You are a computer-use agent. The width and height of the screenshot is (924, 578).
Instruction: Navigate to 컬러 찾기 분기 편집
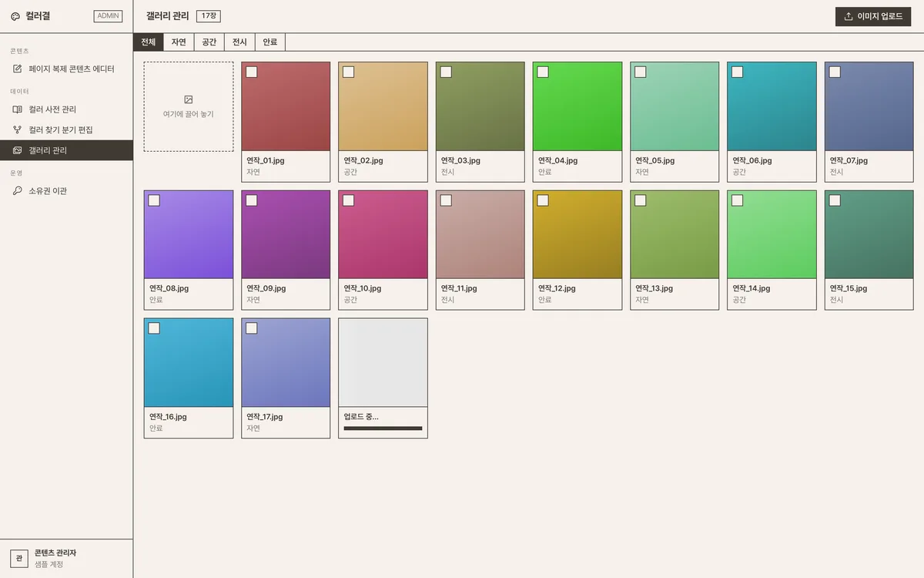click(66, 129)
